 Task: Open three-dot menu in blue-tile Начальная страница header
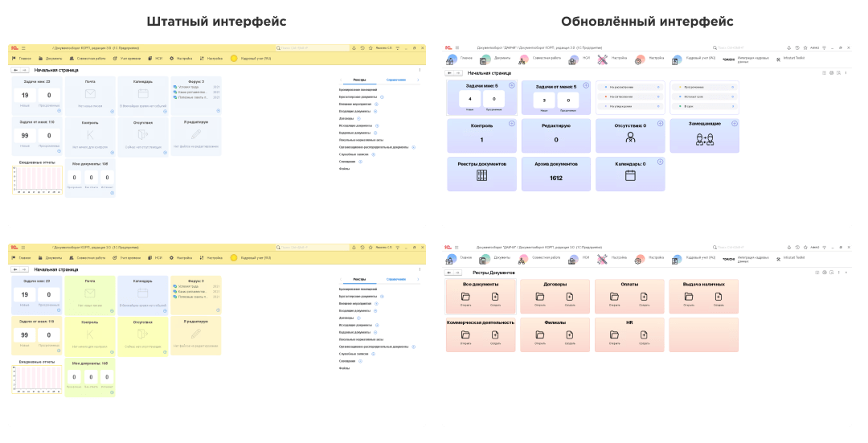coord(420,70)
